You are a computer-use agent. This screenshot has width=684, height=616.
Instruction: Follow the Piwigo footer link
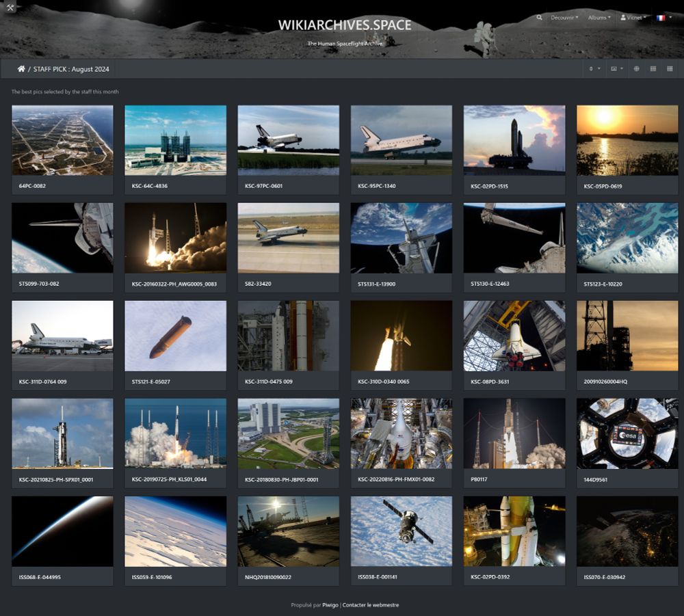[x=330, y=604]
